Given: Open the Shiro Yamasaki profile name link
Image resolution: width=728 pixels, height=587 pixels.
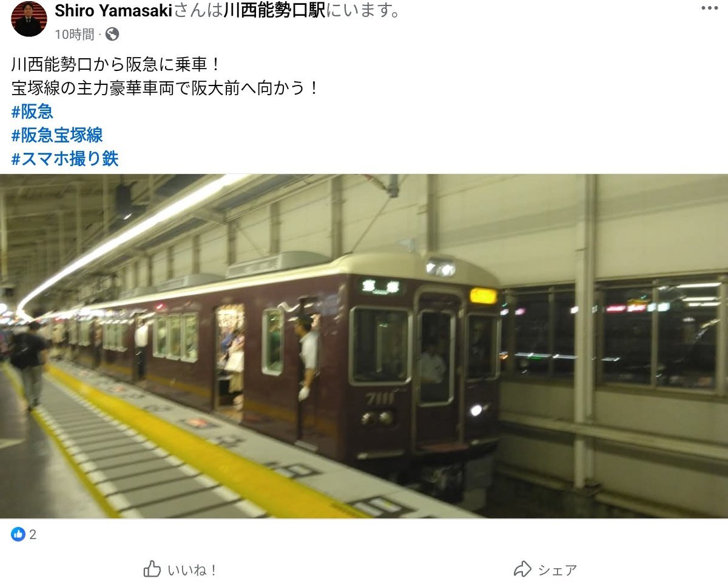Looking at the screenshot, I should tap(114, 10).
